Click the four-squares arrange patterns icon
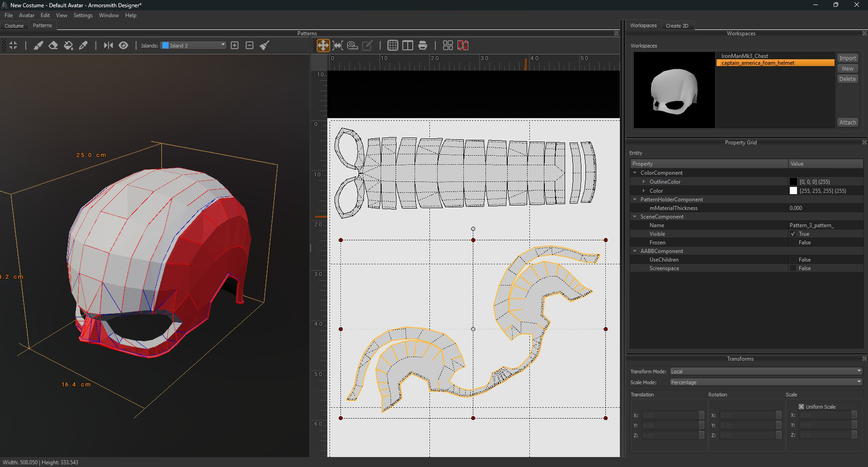The height and width of the screenshot is (467, 868). pyautogui.click(x=448, y=45)
